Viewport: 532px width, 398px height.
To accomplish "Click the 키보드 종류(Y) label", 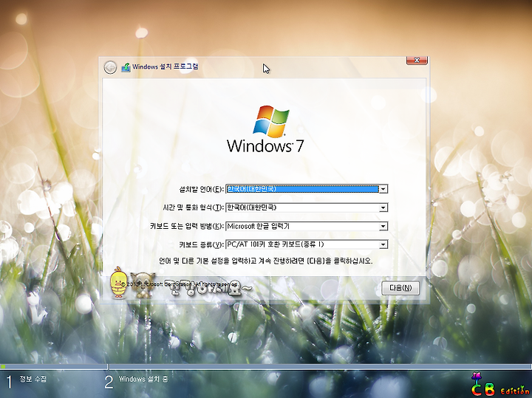I will pos(202,244).
